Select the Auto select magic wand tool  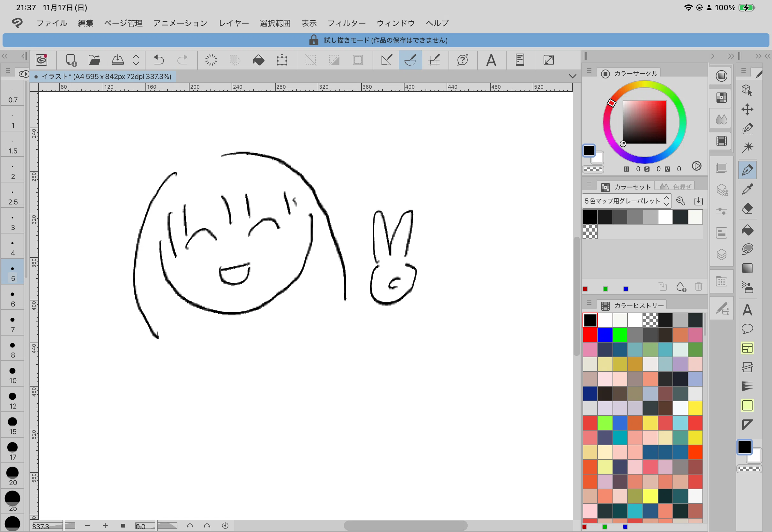[x=747, y=147]
